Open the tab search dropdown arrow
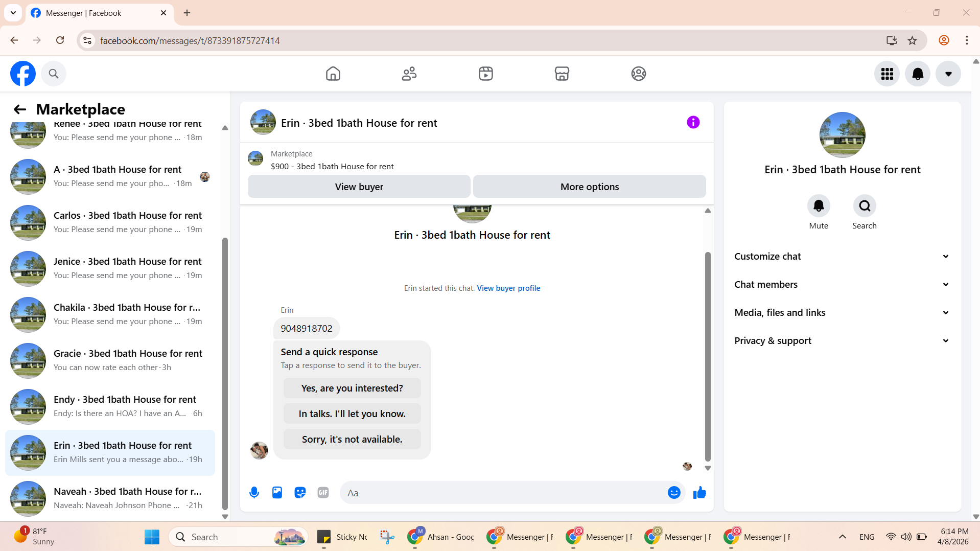980x551 pixels. click(x=13, y=13)
